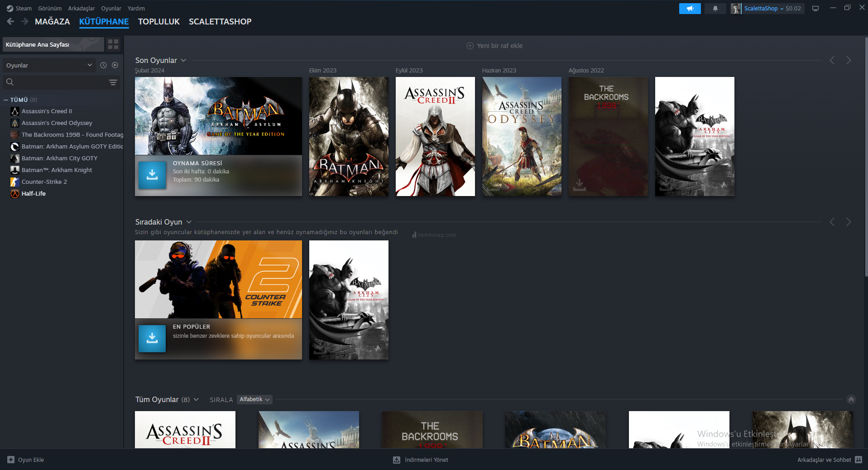868x470 pixels.
Task: Open the MAĞAZA tab
Action: pos(53,21)
